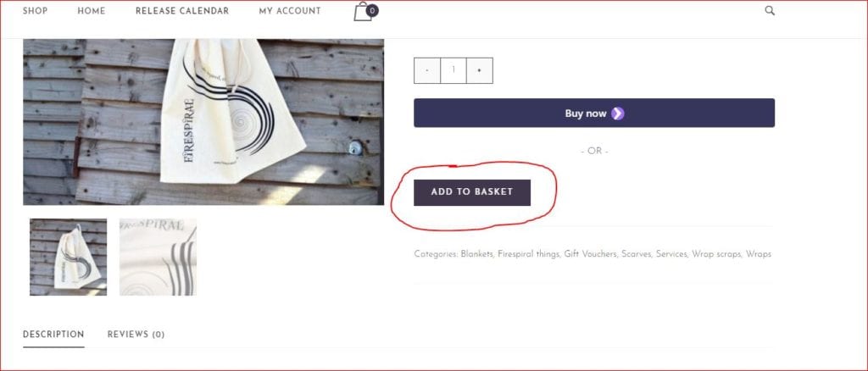This screenshot has height=371, width=868.
Task: Open the Scarves category link
Action: (x=637, y=254)
